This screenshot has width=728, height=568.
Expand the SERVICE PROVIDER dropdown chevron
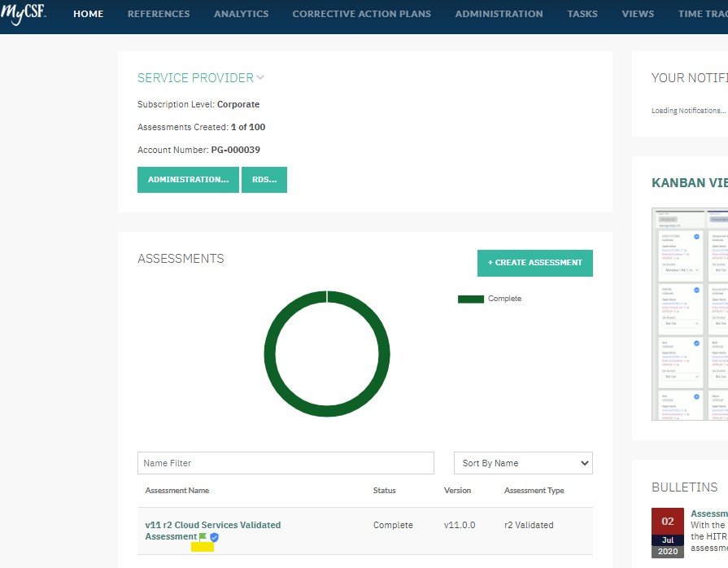pyautogui.click(x=260, y=77)
